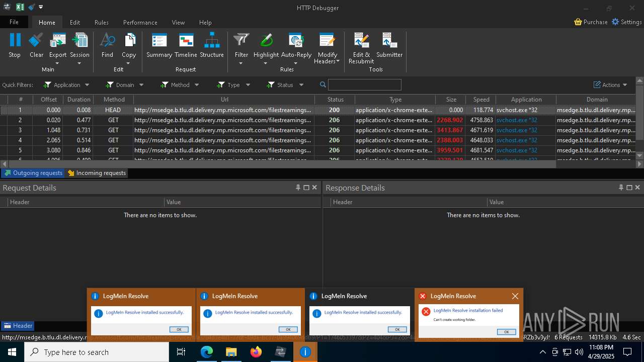Switch to the View ribbon tab
Screen dimensions: 644x362
178,22
